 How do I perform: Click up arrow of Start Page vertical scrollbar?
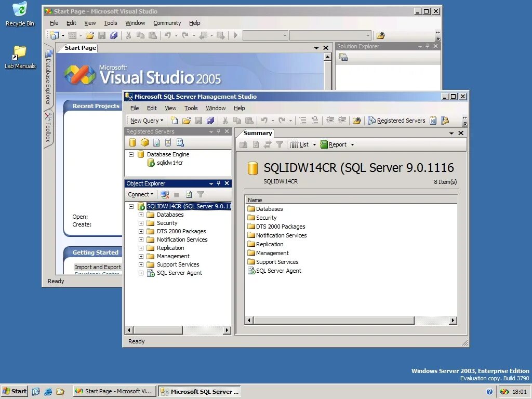(x=327, y=57)
